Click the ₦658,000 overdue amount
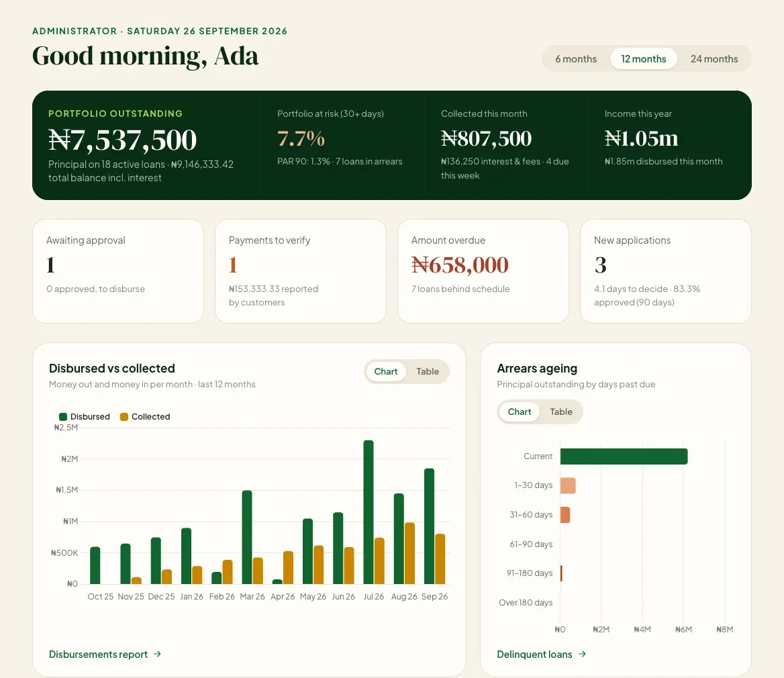This screenshot has height=678, width=784. tap(460, 265)
